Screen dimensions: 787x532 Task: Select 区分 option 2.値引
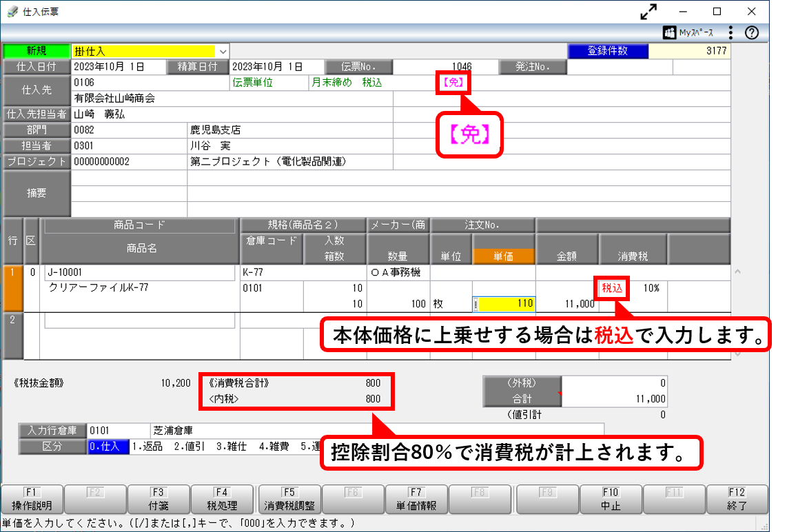point(189,447)
